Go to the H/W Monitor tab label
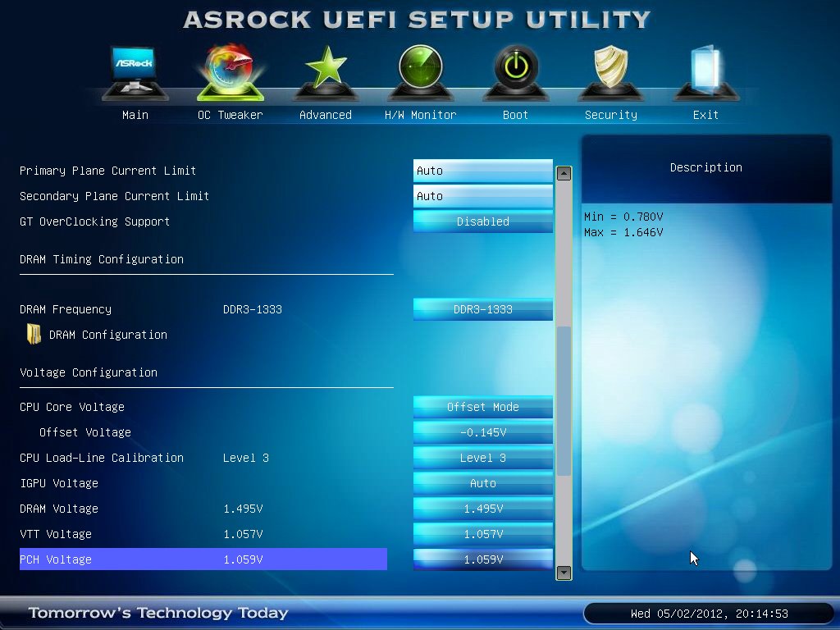The image size is (840, 630). [421, 115]
